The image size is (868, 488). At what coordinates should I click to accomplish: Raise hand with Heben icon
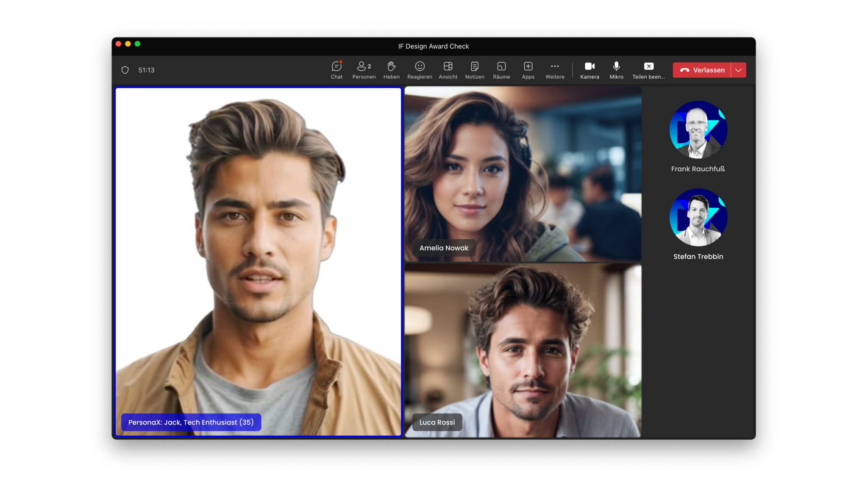(x=391, y=70)
